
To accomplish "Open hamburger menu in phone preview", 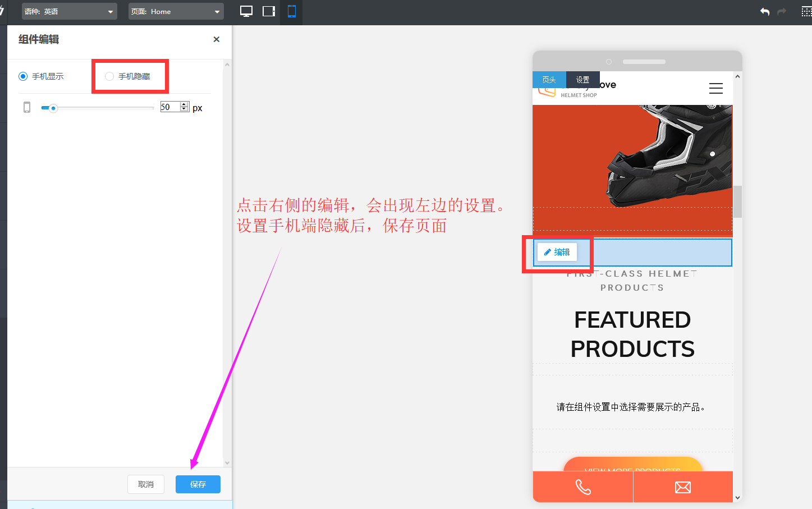I will [715, 89].
